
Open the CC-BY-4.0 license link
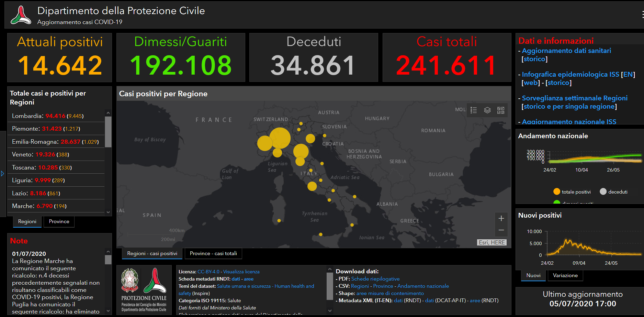tap(208, 272)
